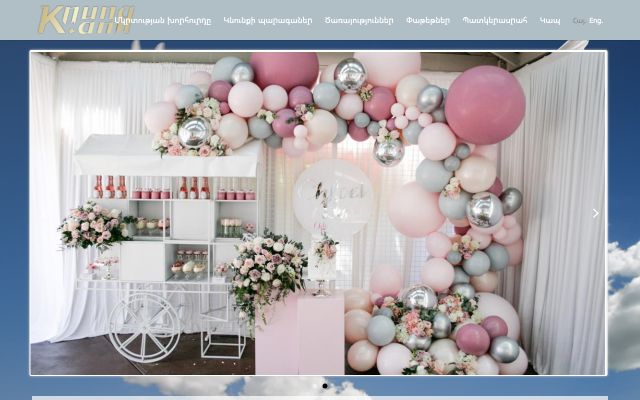The image size is (640, 400).
Task: Switch site language to Eng.
Action: coord(596,20)
